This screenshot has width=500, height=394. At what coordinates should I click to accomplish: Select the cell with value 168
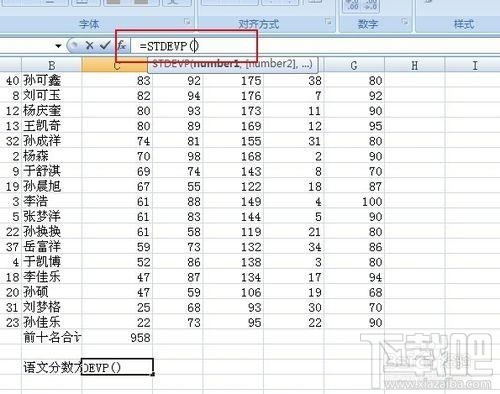pyautogui.click(x=233, y=156)
